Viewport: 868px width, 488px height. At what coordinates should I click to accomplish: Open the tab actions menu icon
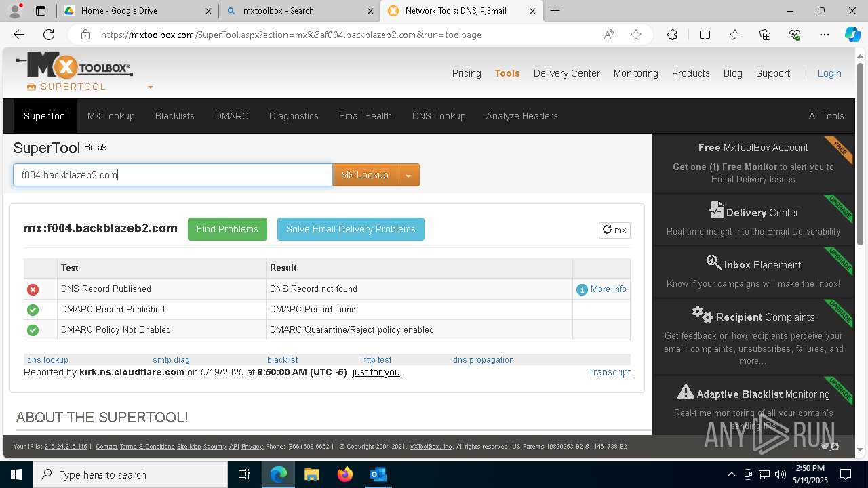41,11
